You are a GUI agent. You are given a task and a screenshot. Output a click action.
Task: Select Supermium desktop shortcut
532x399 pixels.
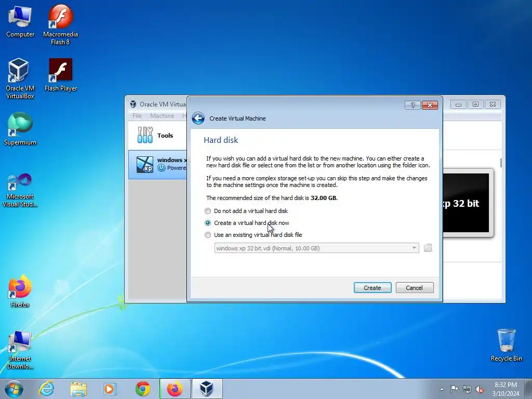click(20, 129)
